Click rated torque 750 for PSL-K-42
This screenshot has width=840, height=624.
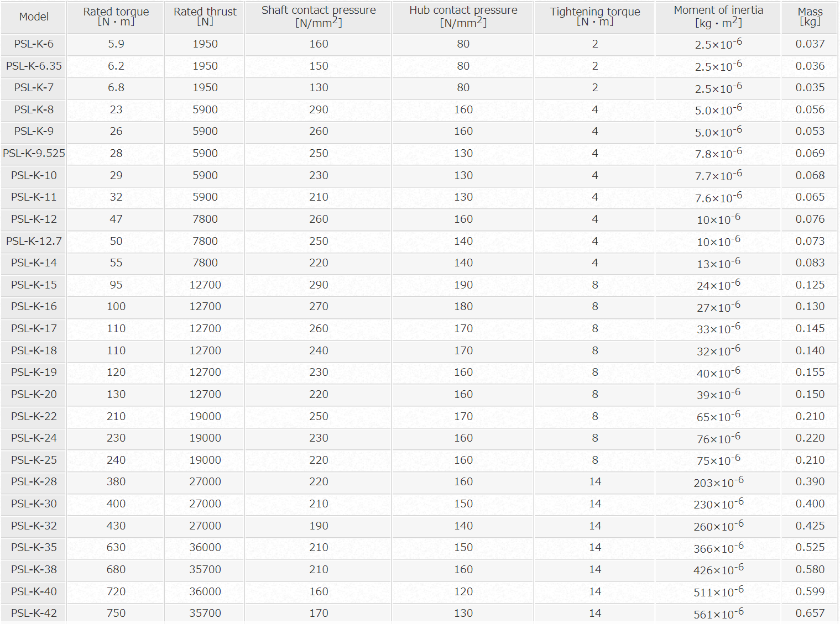pos(116,613)
